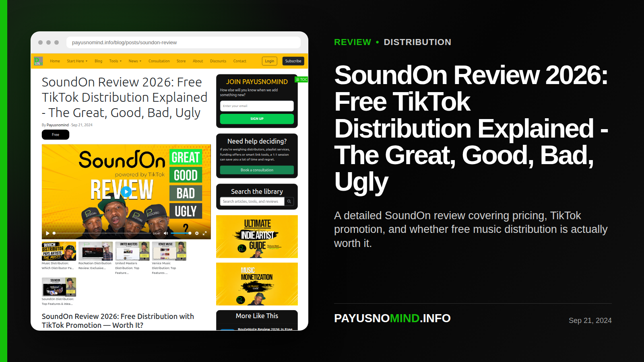The image size is (644, 362).
Task: Click the green SIGN UP button
Action: coord(257,119)
